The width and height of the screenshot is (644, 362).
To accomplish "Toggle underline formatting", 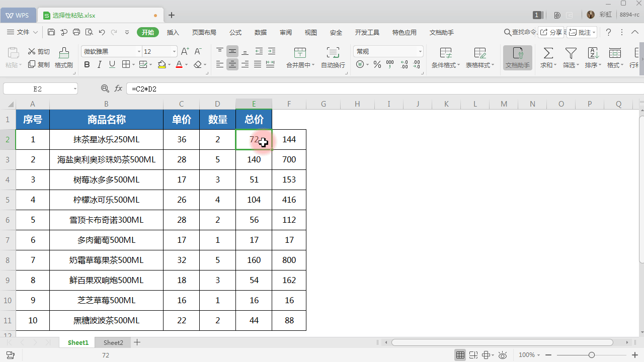I will [112, 65].
